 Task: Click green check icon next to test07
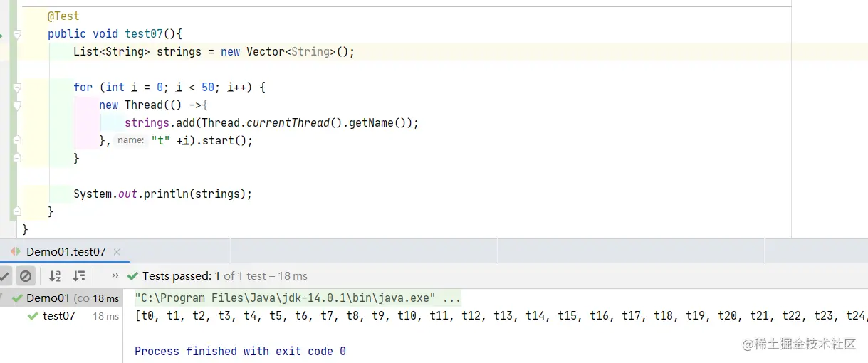click(x=32, y=316)
